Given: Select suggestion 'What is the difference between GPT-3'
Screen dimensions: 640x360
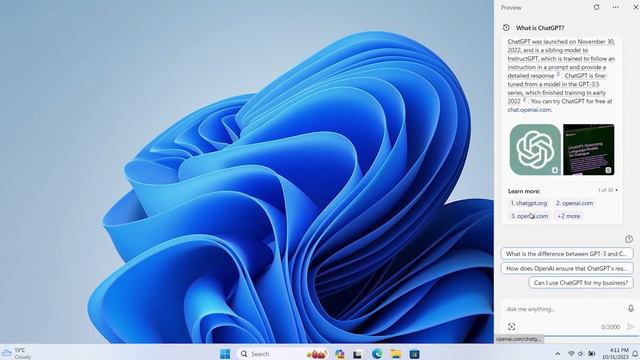Looking at the screenshot, I should click(567, 253).
